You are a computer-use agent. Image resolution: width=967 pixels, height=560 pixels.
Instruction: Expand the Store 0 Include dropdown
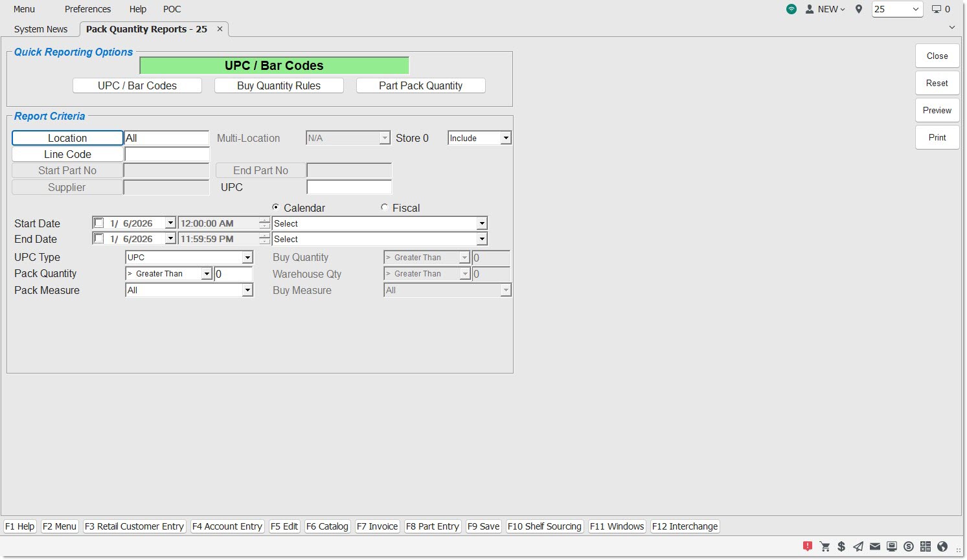pyautogui.click(x=505, y=139)
